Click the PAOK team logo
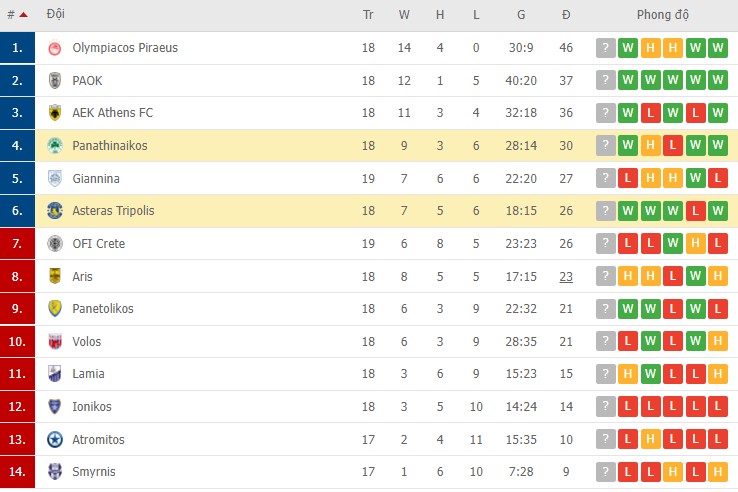This screenshot has height=492, width=738. tap(55, 80)
